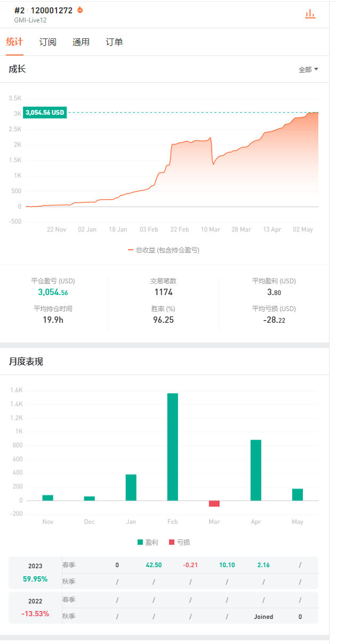This screenshot has width=337, height=644.
Task: Select the November profit bar
Action: (x=48, y=498)
